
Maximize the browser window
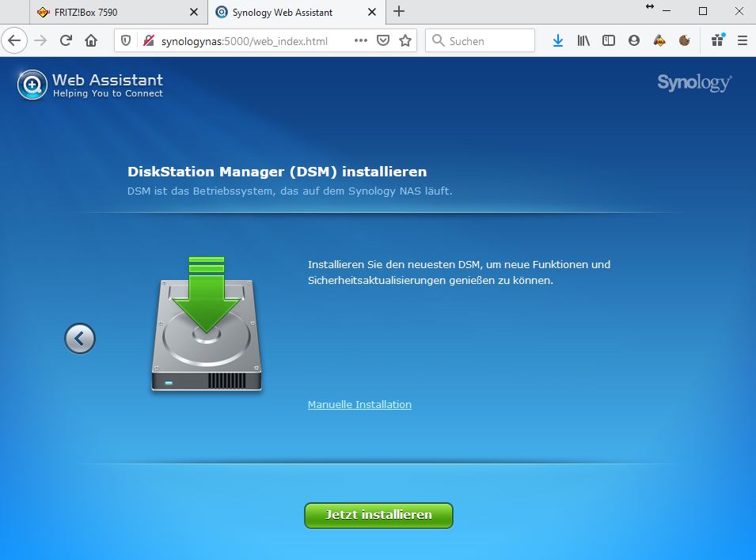click(703, 11)
